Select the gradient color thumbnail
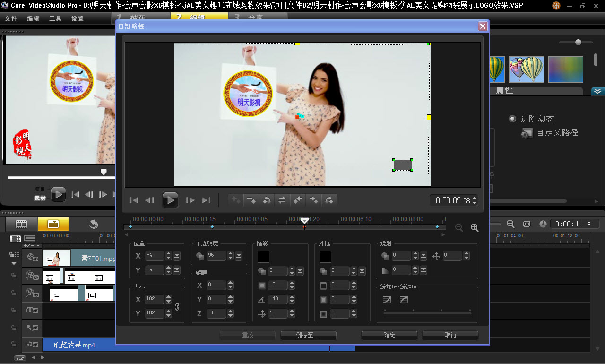 click(x=565, y=69)
